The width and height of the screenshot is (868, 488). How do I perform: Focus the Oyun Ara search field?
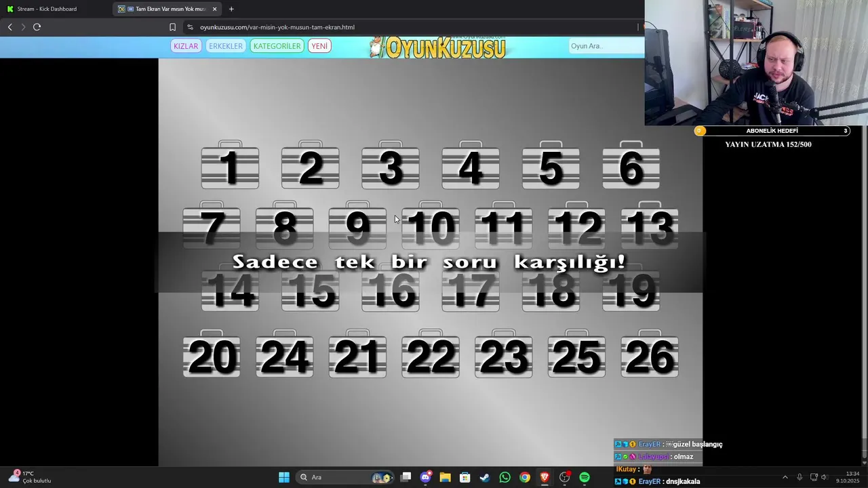(x=606, y=46)
